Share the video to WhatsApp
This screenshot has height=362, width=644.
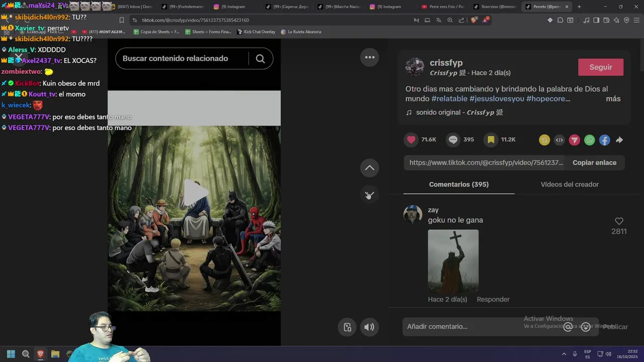590,140
